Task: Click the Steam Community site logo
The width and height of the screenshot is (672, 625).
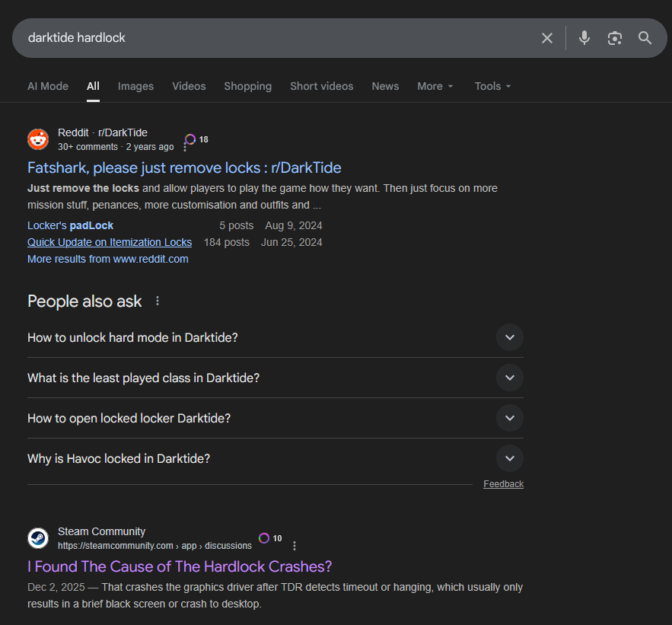Action: [x=38, y=538]
